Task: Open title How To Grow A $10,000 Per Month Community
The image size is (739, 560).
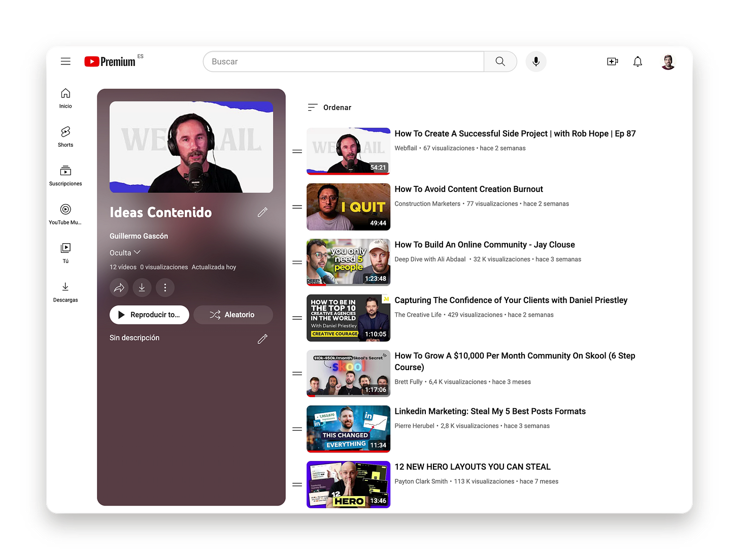Action: (515, 361)
